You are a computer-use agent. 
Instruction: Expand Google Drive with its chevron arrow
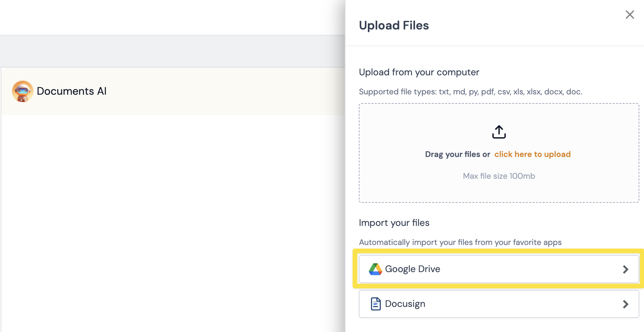[625, 269]
